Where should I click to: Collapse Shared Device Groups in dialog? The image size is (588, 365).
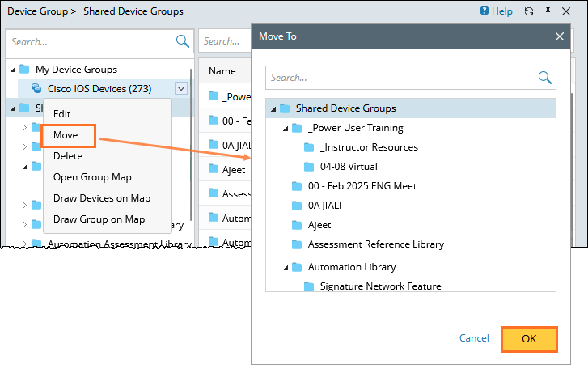273,108
